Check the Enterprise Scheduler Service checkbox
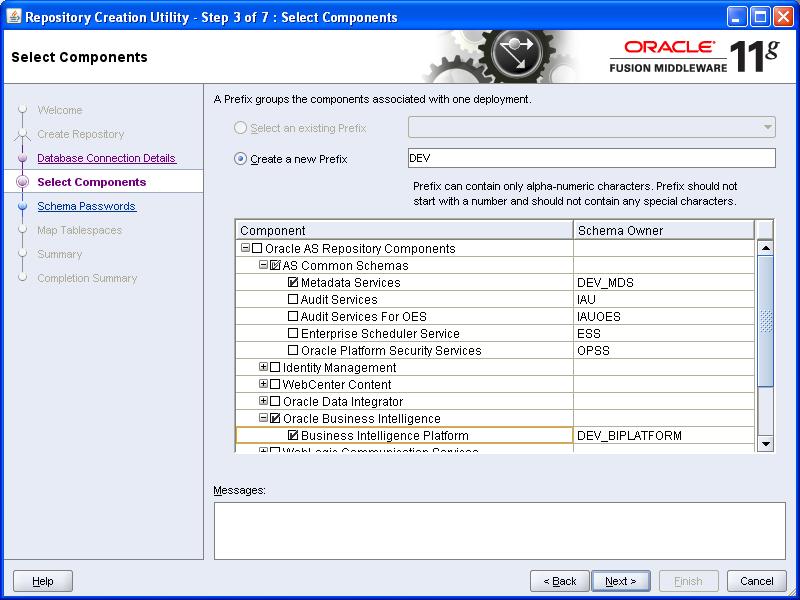The image size is (800, 600). click(293, 333)
